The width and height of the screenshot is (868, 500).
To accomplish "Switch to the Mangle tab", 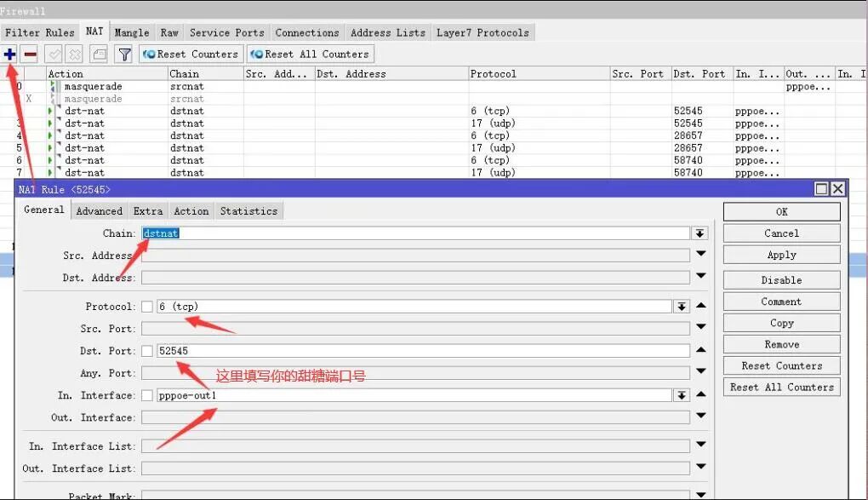I will coord(131,32).
